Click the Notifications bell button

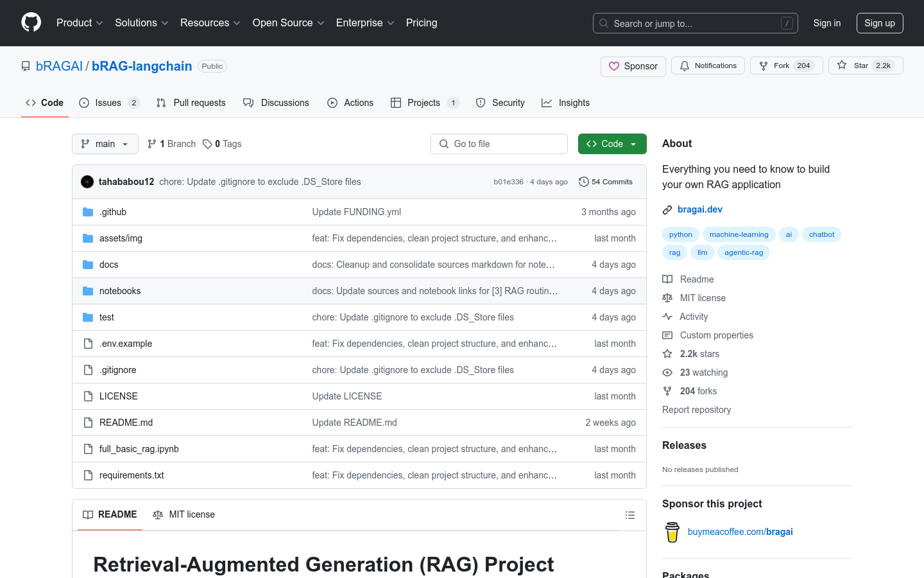pyautogui.click(x=708, y=66)
